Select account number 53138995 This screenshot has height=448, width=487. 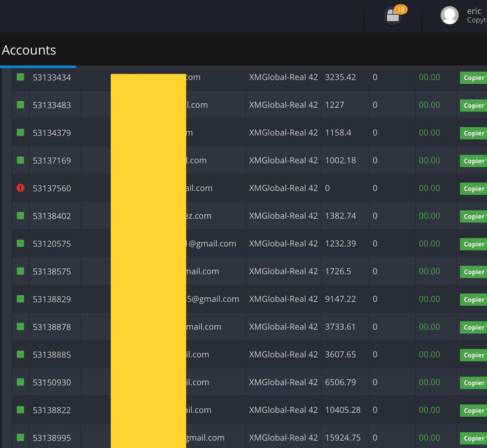tap(52, 438)
